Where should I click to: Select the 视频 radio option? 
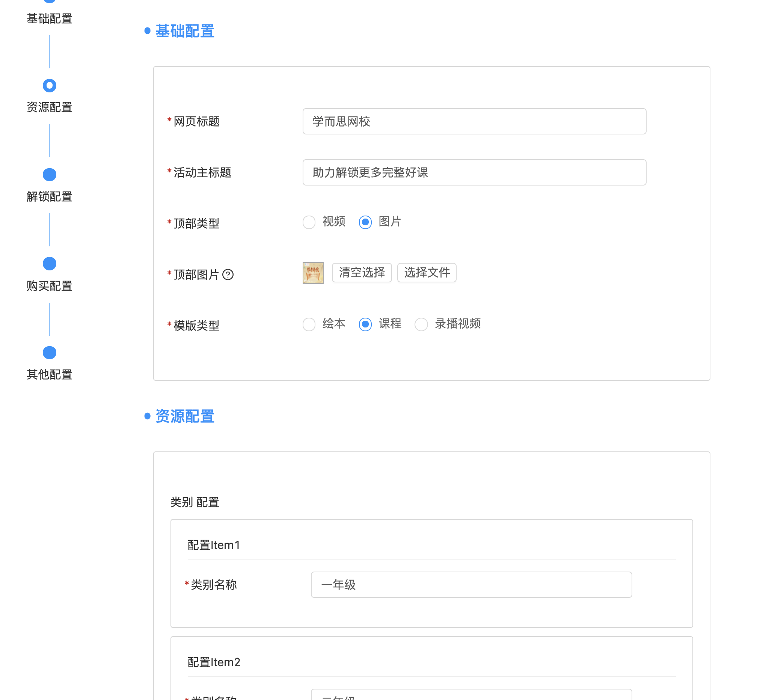(x=309, y=222)
